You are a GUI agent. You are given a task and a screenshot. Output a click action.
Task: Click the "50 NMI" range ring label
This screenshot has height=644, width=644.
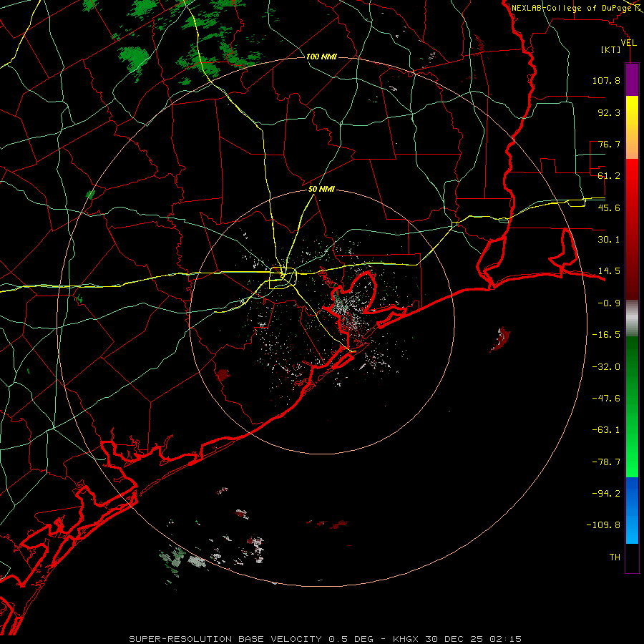pos(321,190)
